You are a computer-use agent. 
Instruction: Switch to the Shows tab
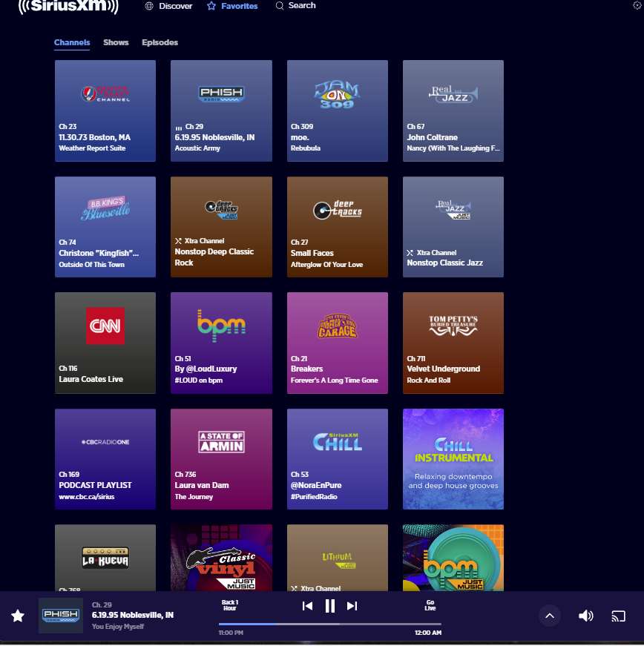tap(116, 42)
